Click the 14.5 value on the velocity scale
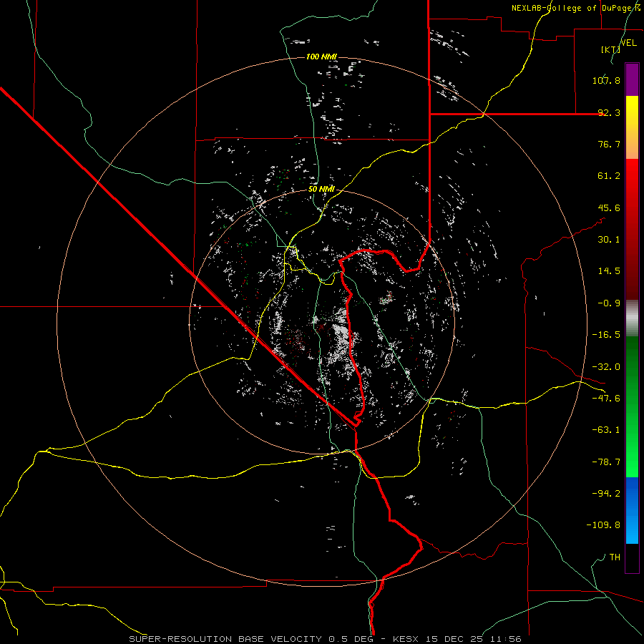The height and width of the screenshot is (644, 644). [609, 271]
